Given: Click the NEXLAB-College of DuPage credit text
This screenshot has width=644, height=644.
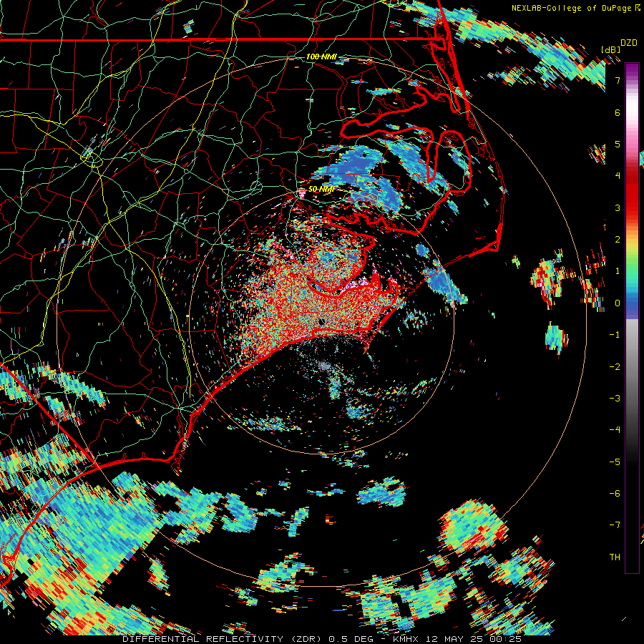Looking at the screenshot, I should 571,8.
